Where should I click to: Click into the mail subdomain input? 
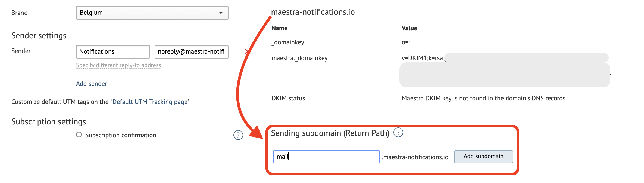pos(326,157)
